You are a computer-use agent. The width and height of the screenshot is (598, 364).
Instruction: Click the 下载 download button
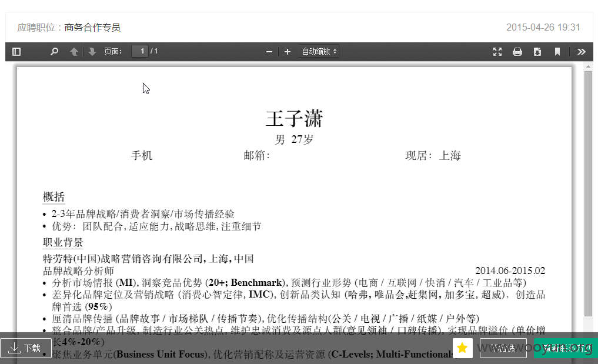(x=26, y=348)
